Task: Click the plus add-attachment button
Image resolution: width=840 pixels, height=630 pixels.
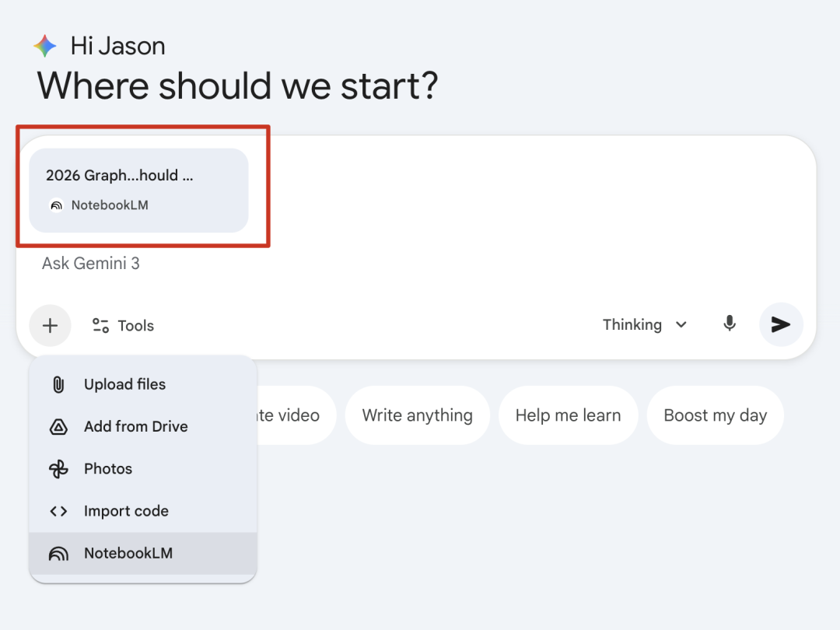Action: tap(51, 325)
